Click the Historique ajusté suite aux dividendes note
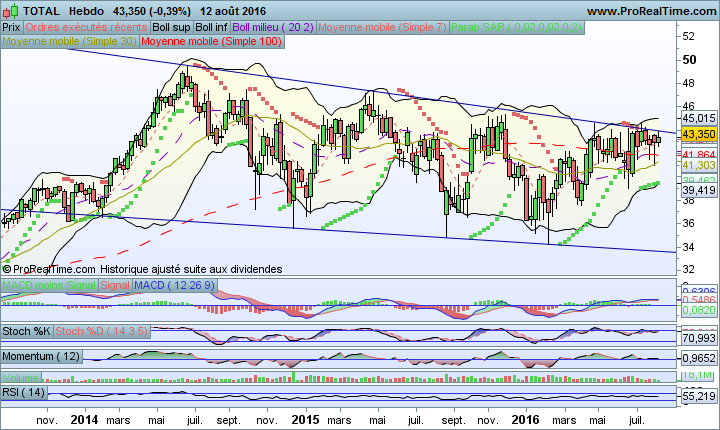The width and height of the screenshot is (720, 430). (x=191, y=269)
